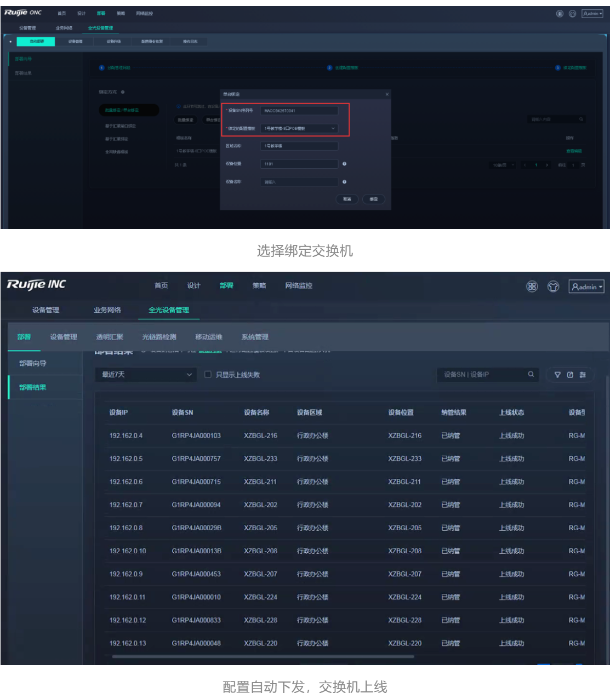Screen dimensions: 616x693
Task: Open the 网络监控 menu in INC header
Action: [299, 285]
